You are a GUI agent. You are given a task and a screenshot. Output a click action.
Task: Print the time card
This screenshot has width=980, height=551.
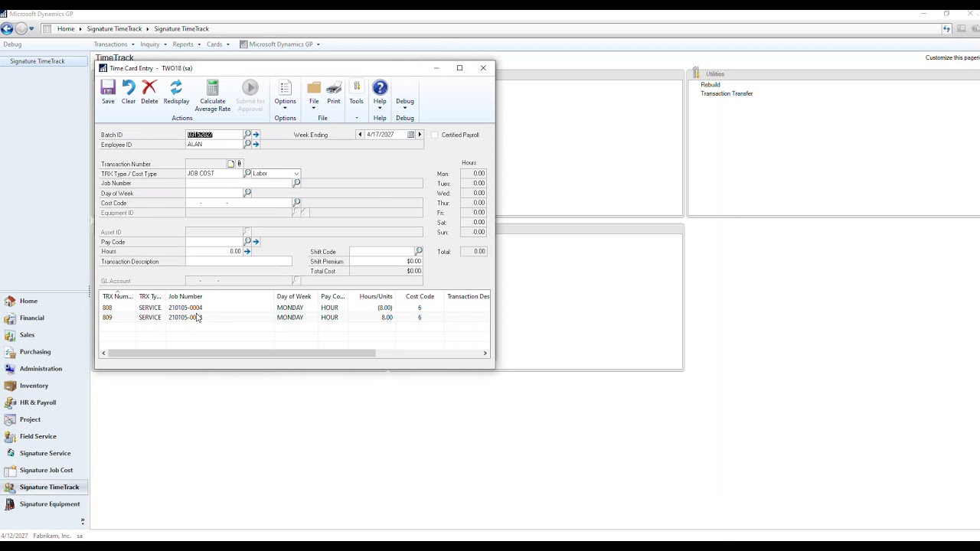click(334, 93)
